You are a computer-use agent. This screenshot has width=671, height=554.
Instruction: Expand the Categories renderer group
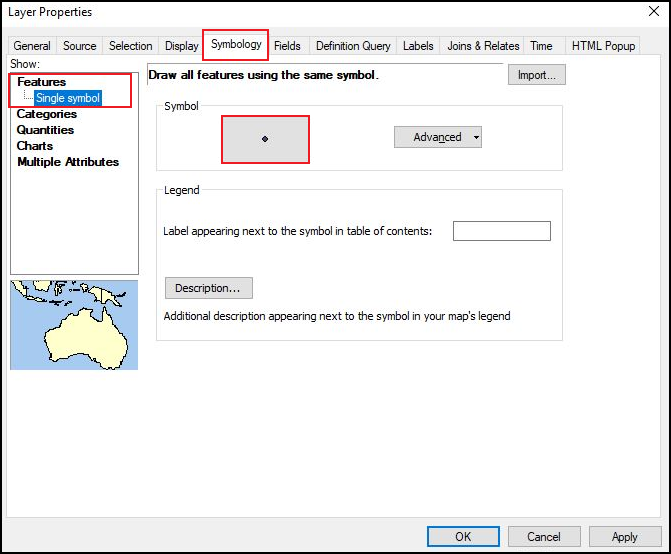tap(47, 114)
